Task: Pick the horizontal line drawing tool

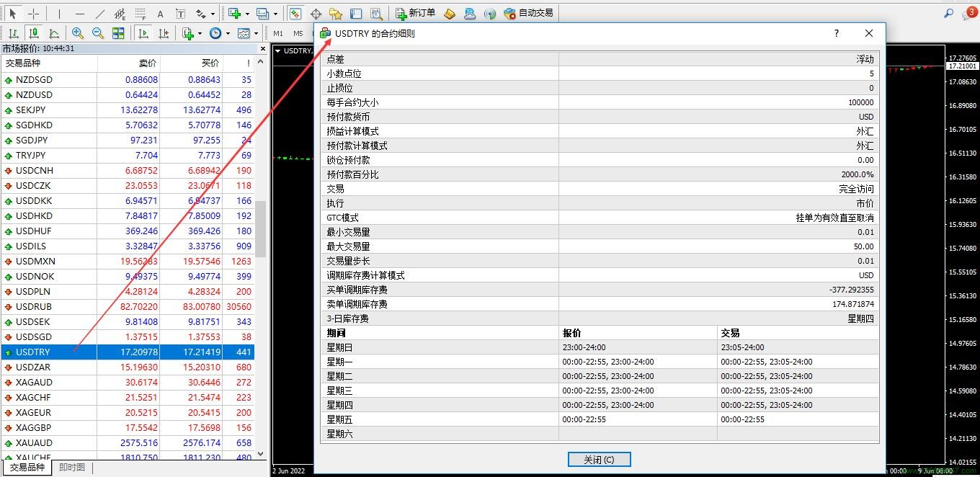Action: tap(79, 13)
